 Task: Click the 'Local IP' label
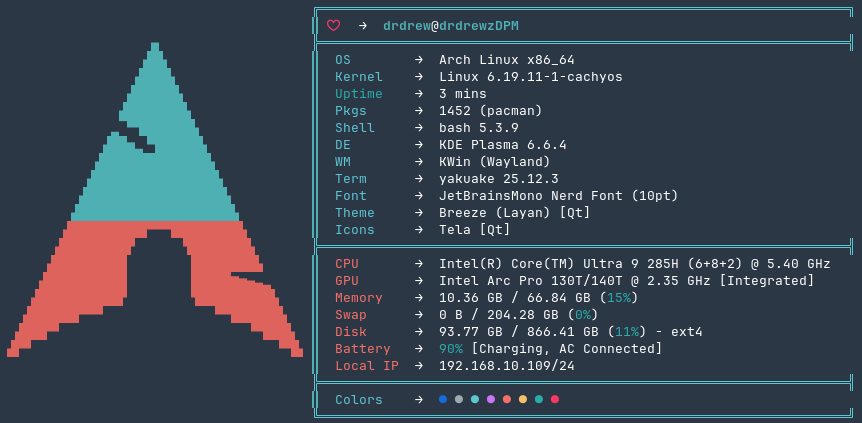[367, 366]
